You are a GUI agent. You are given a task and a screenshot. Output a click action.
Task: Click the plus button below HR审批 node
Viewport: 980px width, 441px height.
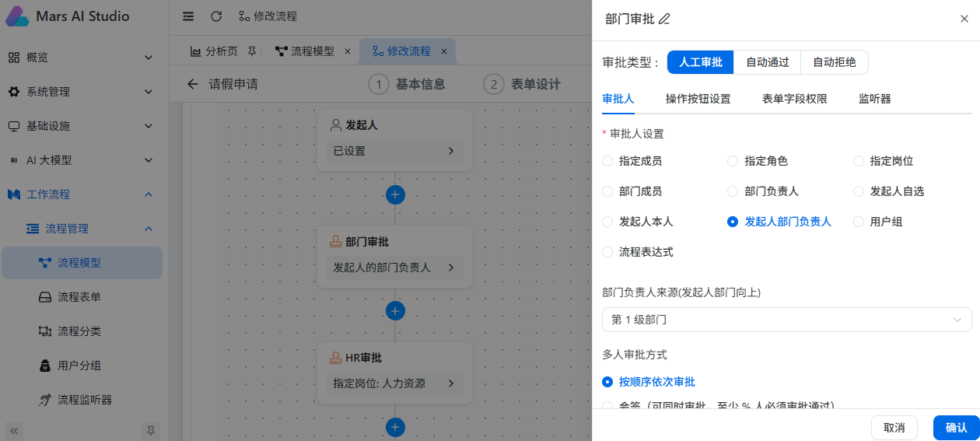coord(395,427)
